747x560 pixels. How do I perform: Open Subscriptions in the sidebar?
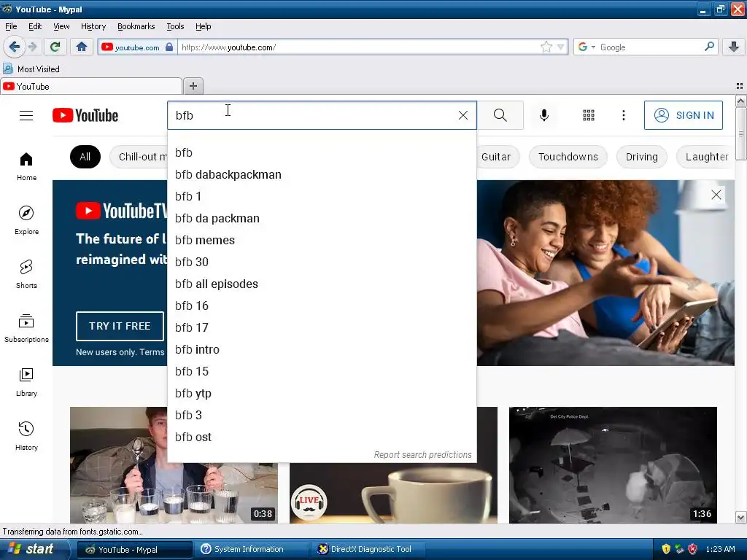coord(26,328)
